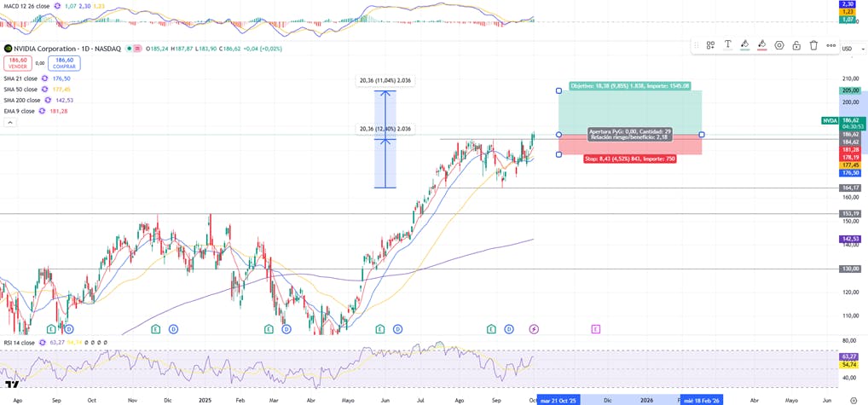The height and width of the screenshot is (405, 868).
Task: Toggle the lock on the position drawing
Action: pyautogui.click(x=796, y=45)
